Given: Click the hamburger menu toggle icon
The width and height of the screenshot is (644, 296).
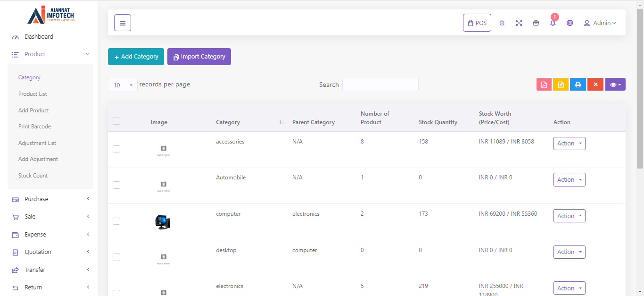Looking at the screenshot, I should click(123, 23).
